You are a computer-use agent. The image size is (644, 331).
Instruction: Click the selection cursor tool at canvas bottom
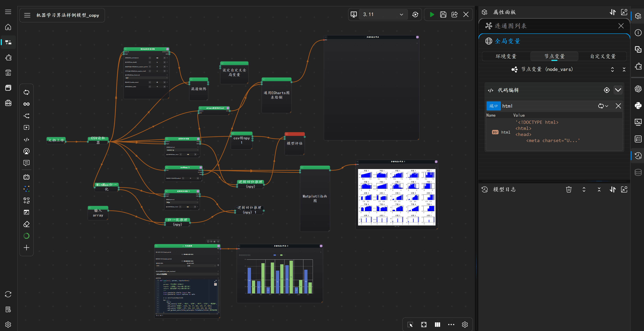tap(410, 324)
